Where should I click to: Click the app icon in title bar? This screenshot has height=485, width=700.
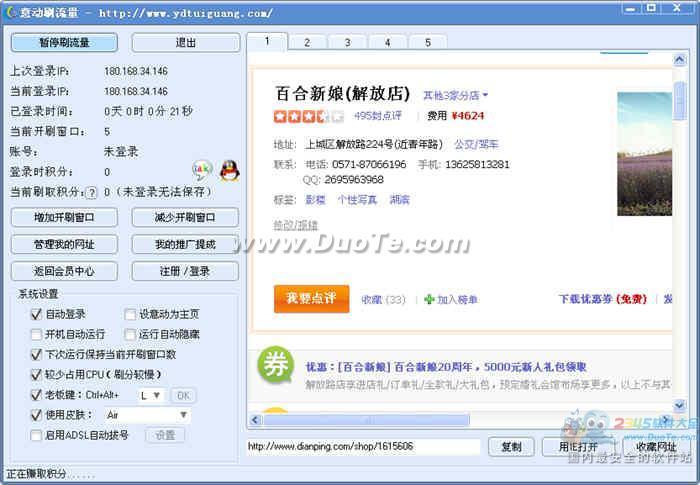click(12, 13)
